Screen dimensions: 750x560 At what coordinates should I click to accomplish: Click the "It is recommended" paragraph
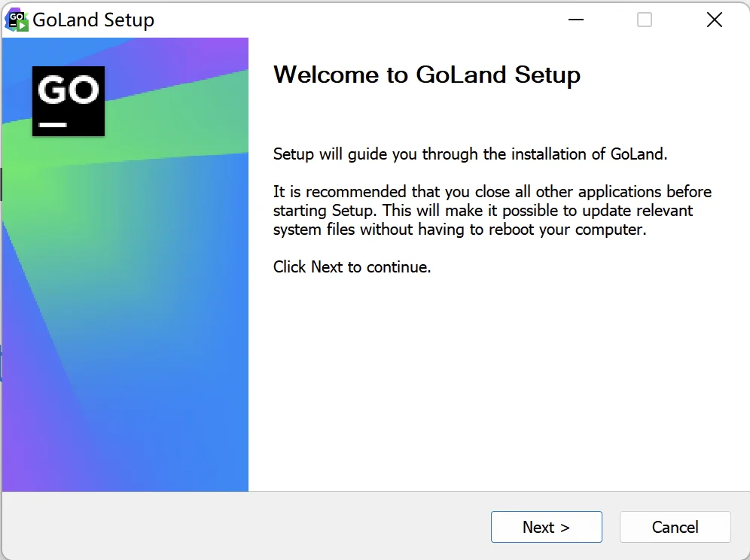[x=492, y=211]
